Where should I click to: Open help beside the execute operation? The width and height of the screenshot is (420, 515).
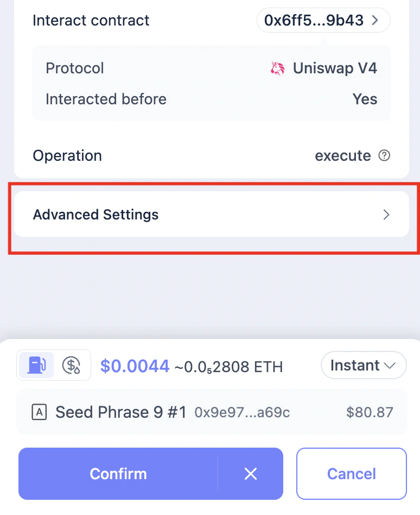(385, 156)
